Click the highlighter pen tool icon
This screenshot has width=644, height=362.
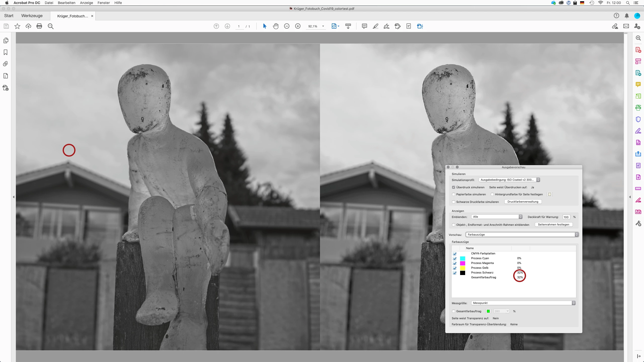click(376, 26)
